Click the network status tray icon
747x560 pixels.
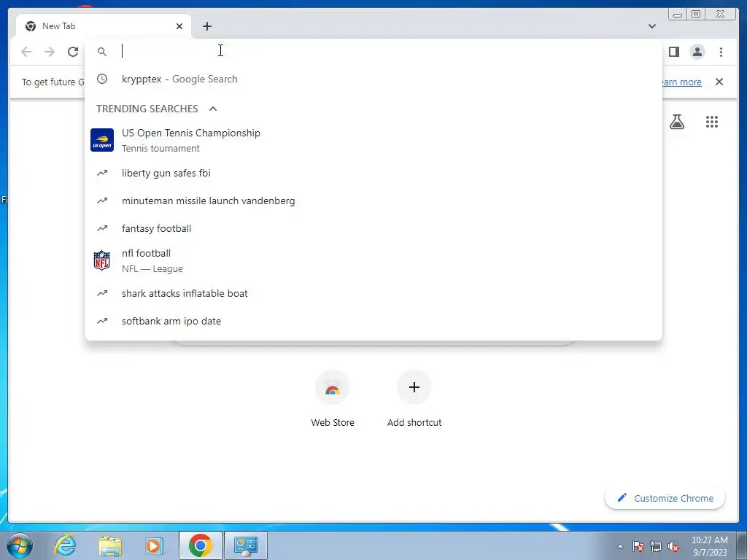[656, 546]
